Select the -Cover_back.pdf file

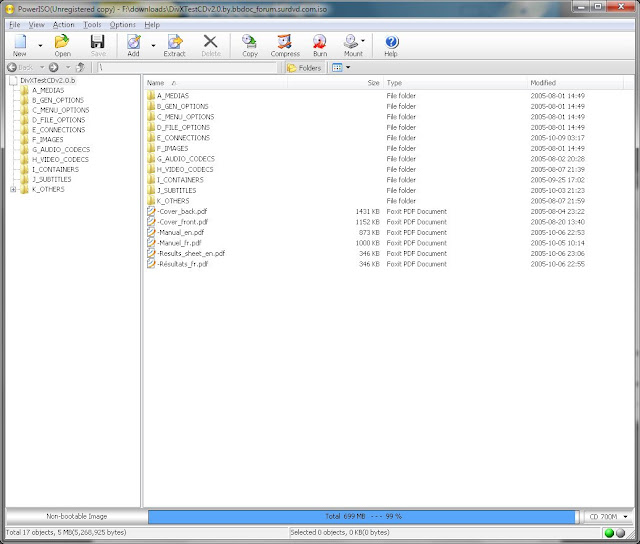182,212
